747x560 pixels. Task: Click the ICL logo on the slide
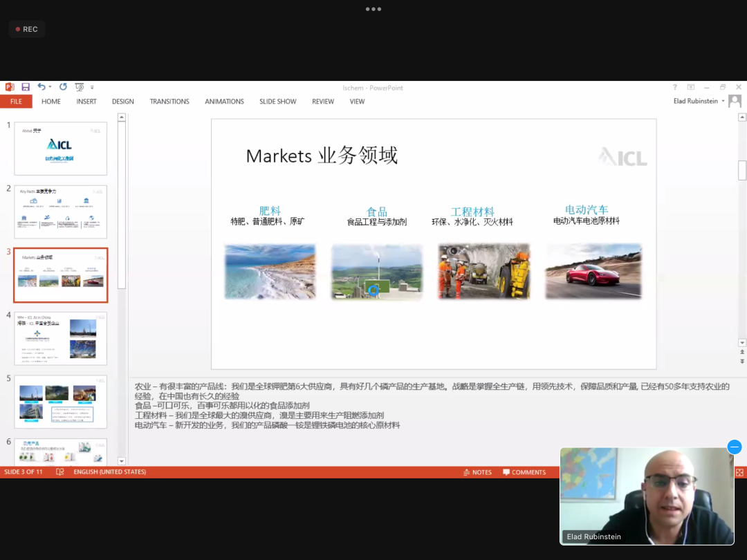click(622, 157)
